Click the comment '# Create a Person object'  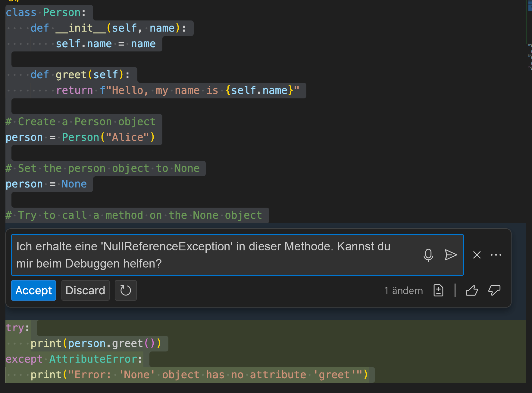(x=80, y=122)
